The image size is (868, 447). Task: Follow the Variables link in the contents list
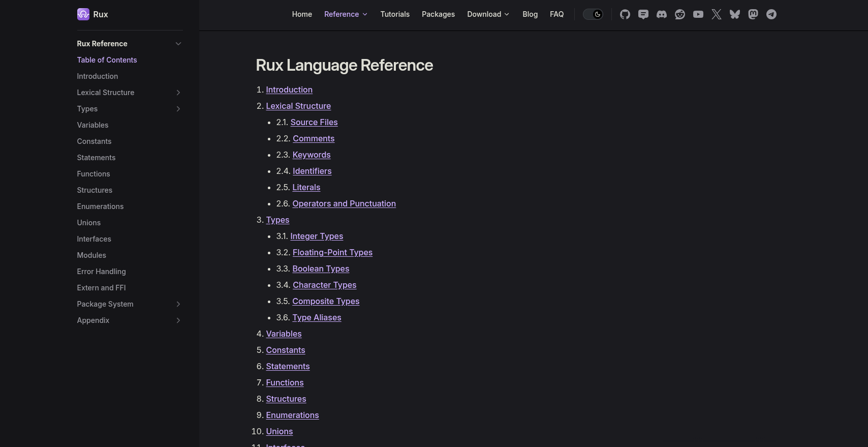284,334
